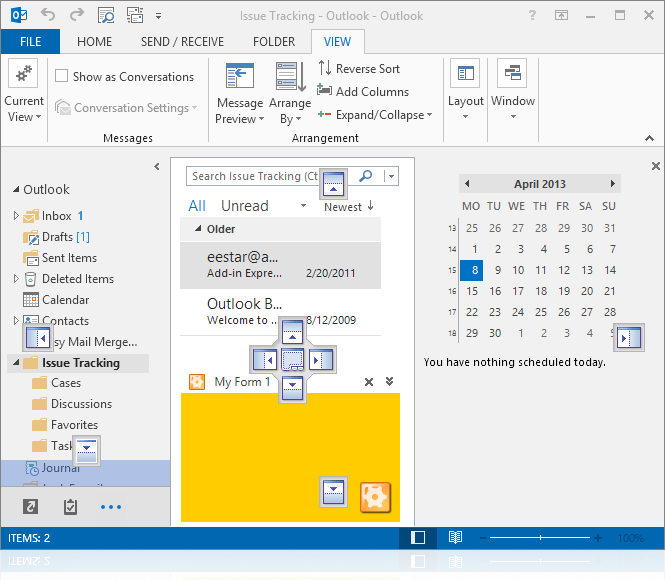Viewport: 665px width, 580px height.
Task: Open the Layout menu
Action: pos(465,89)
